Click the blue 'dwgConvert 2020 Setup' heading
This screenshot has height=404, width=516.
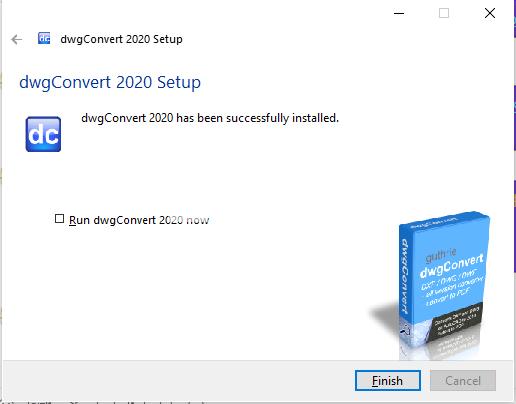[x=110, y=82]
